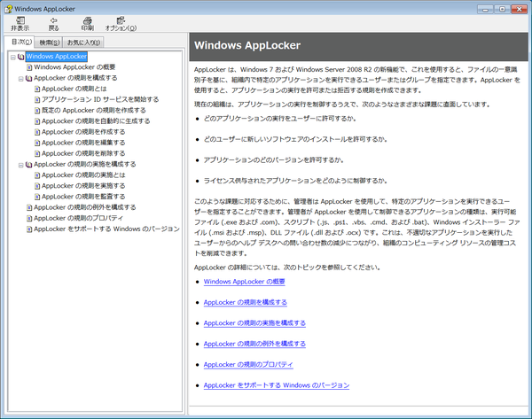This screenshot has height=419, width=532.
Task: Open AppLocker の規則を実施する topic
Action: pyautogui.click(x=83, y=186)
